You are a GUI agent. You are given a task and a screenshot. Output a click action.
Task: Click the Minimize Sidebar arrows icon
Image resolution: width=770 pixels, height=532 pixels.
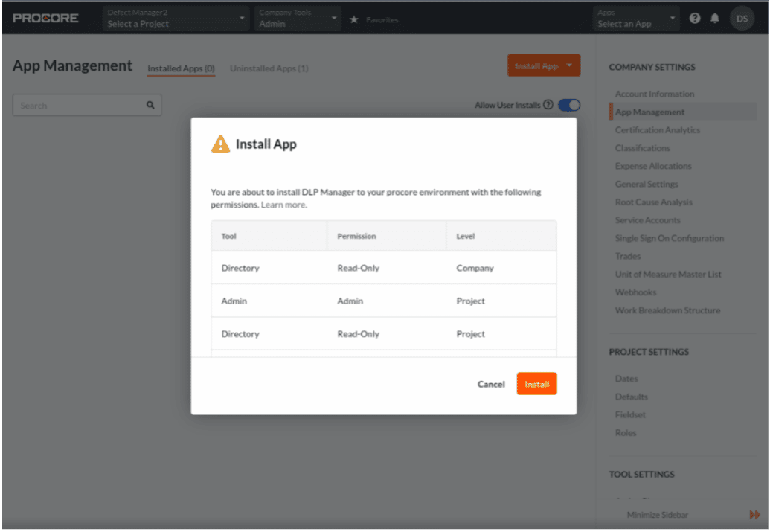[x=754, y=514]
